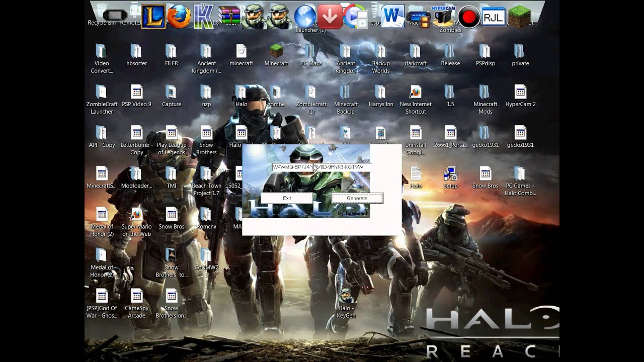The height and width of the screenshot is (362, 644).
Task: Click the red record button dock icon
Action: [x=469, y=17]
